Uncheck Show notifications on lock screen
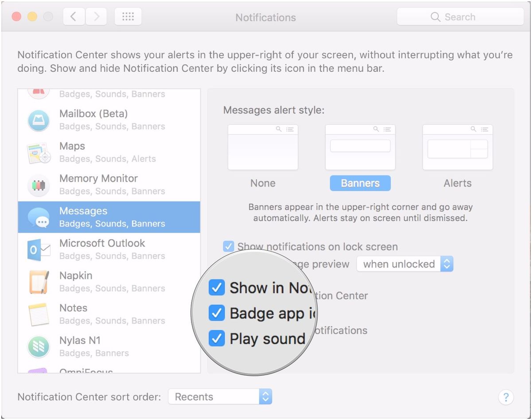Image resolution: width=532 pixels, height=420 pixels. click(228, 246)
